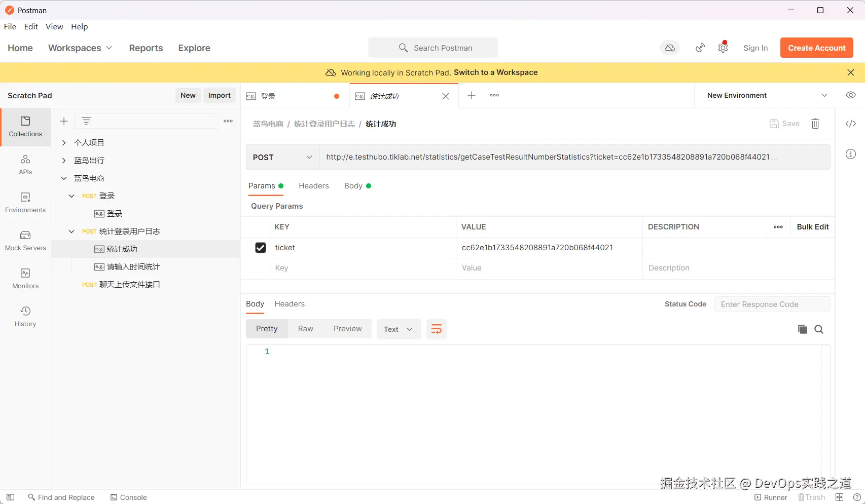Screen dimensions: 865x504
Task: Open the params column options ellipsis
Action: point(778,227)
